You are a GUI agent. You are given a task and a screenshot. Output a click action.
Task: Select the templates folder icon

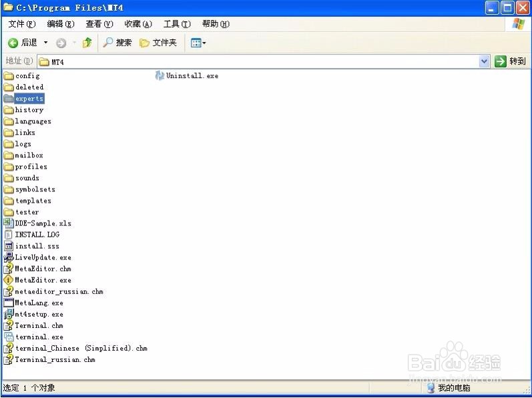[9, 201]
